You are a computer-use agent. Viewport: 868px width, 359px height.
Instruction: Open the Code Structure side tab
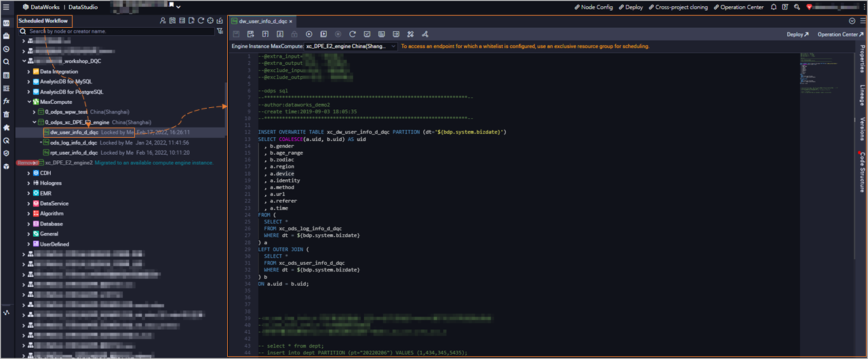click(x=862, y=172)
